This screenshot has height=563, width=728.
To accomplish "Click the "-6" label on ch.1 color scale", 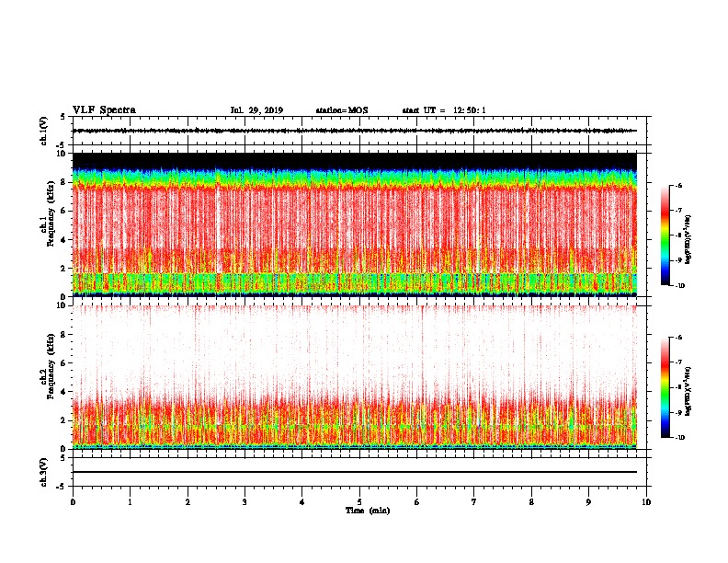I will [678, 186].
